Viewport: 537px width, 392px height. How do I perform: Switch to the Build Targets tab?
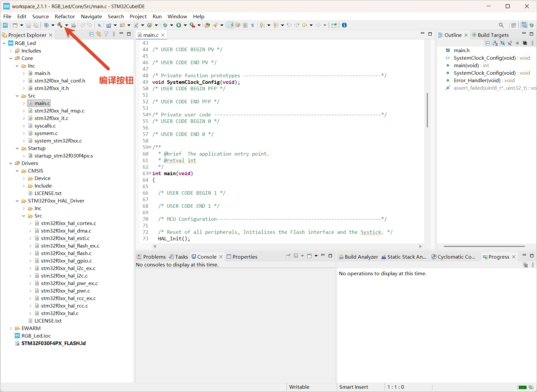pyautogui.click(x=490, y=35)
